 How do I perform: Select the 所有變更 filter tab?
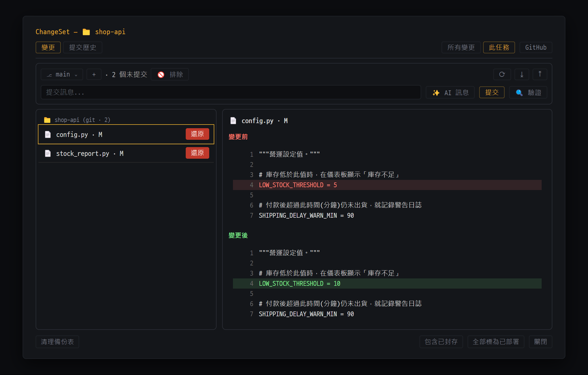click(x=461, y=47)
